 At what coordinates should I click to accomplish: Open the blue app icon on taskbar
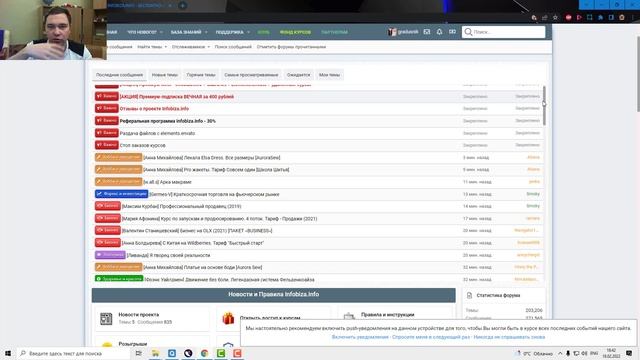172,353
